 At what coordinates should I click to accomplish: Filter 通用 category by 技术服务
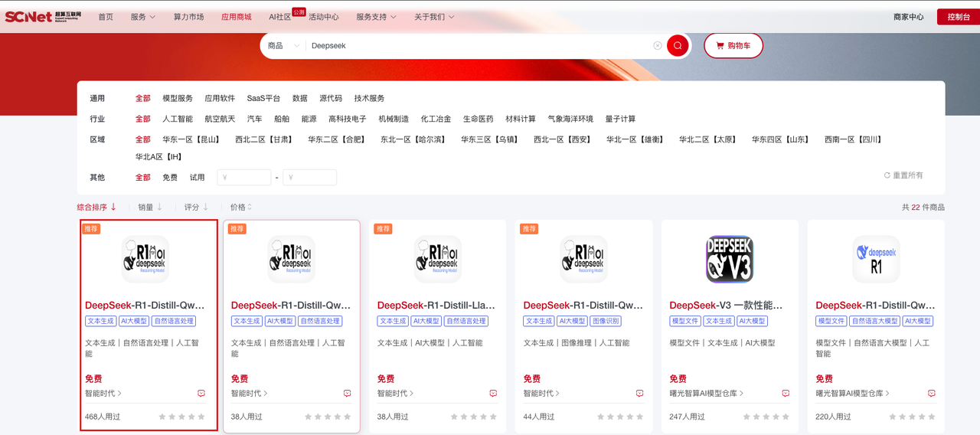(369, 98)
